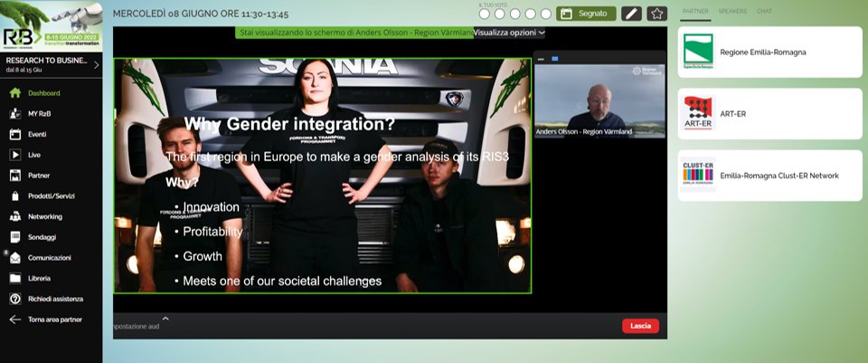
Task: Open Regione Emilia-Romagna partner card
Action: (x=770, y=53)
